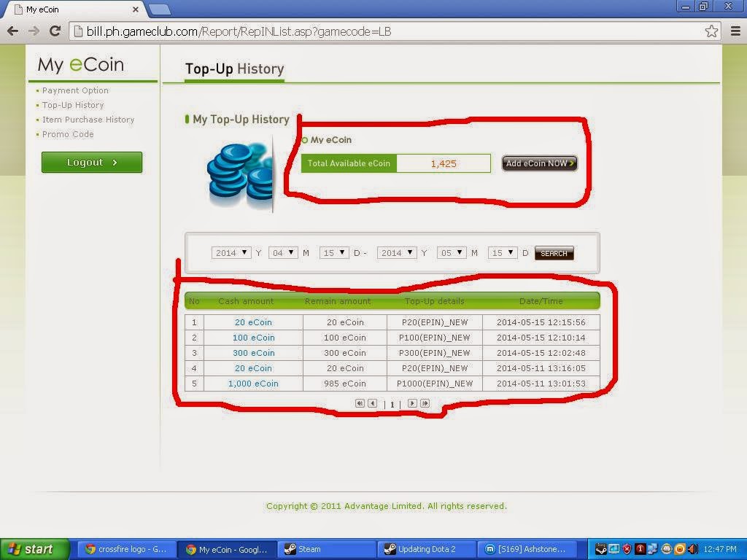Viewport: 747px width, 560px height.
Task: Go back with the browser back arrow
Action: point(13,31)
